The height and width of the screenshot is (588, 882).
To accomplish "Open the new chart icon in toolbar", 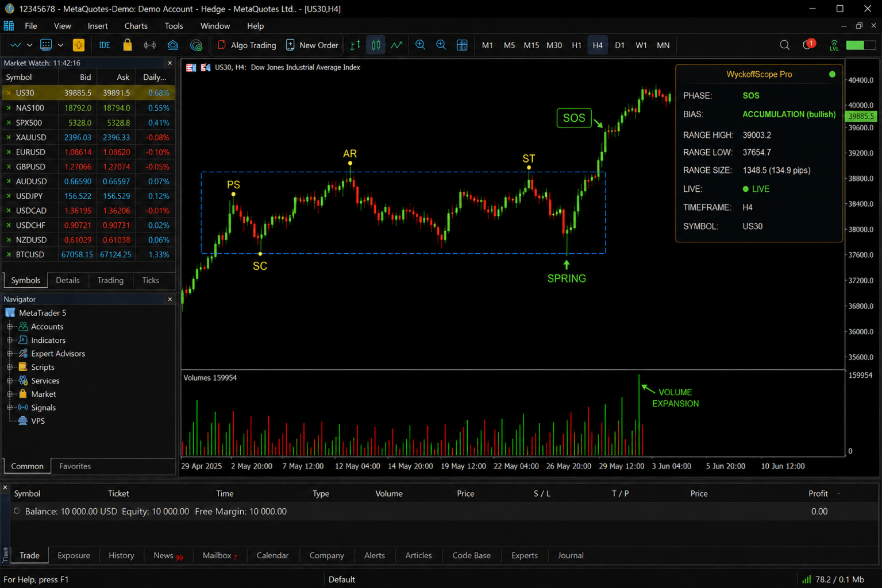I will point(16,45).
